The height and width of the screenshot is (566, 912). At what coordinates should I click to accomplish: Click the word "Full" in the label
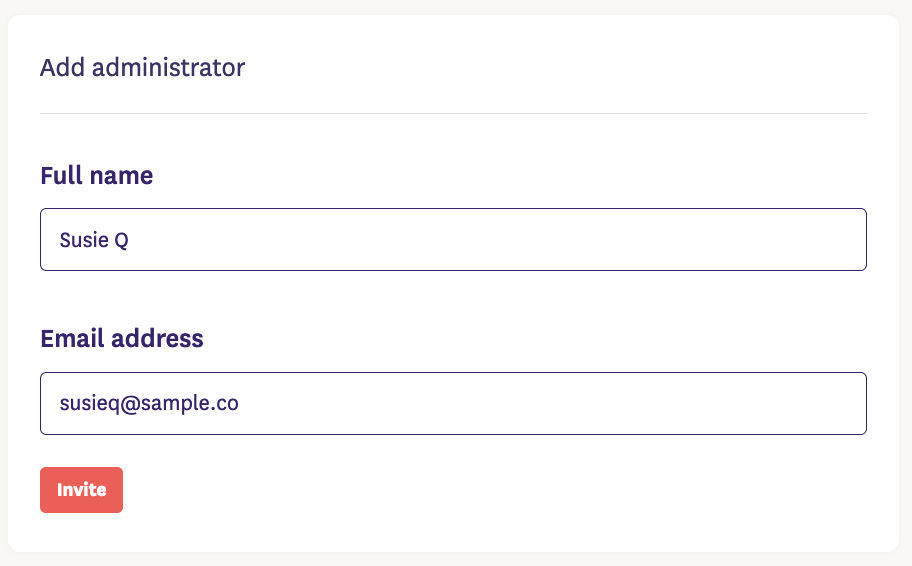[x=60, y=176]
